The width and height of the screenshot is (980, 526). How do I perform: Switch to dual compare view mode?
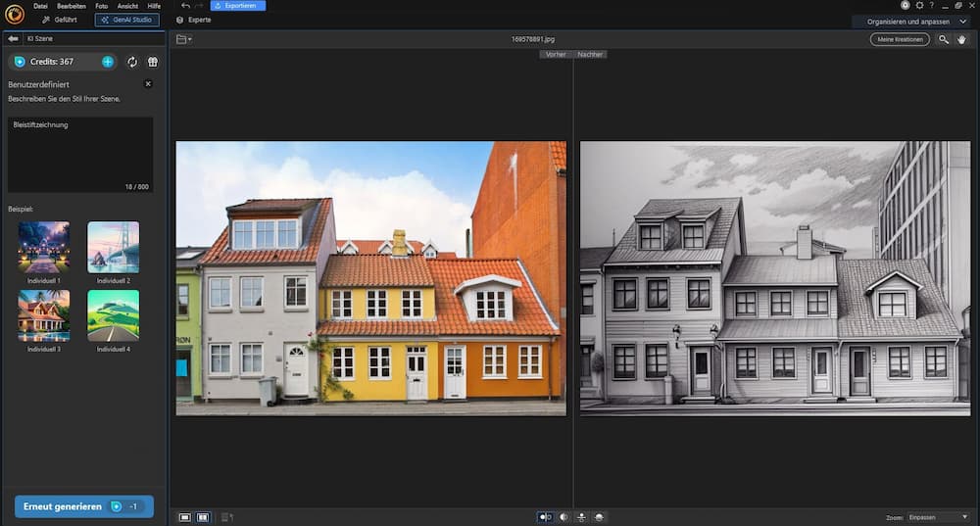coord(203,517)
